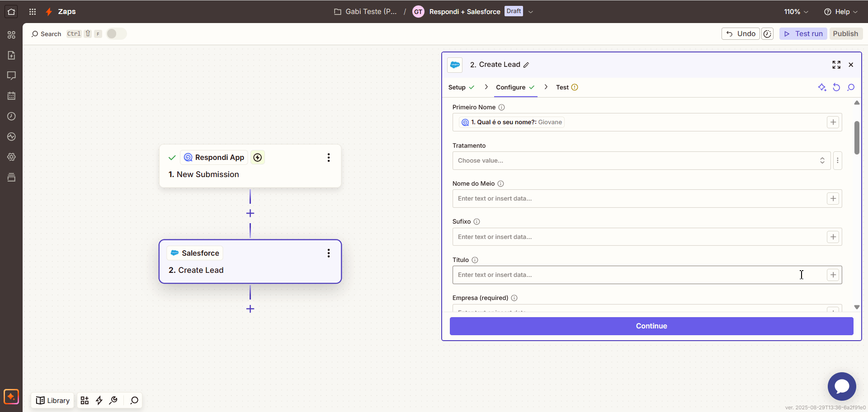Click the Undo button
This screenshot has height=412, width=868.
pyautogui.click(x=741, y=34)
